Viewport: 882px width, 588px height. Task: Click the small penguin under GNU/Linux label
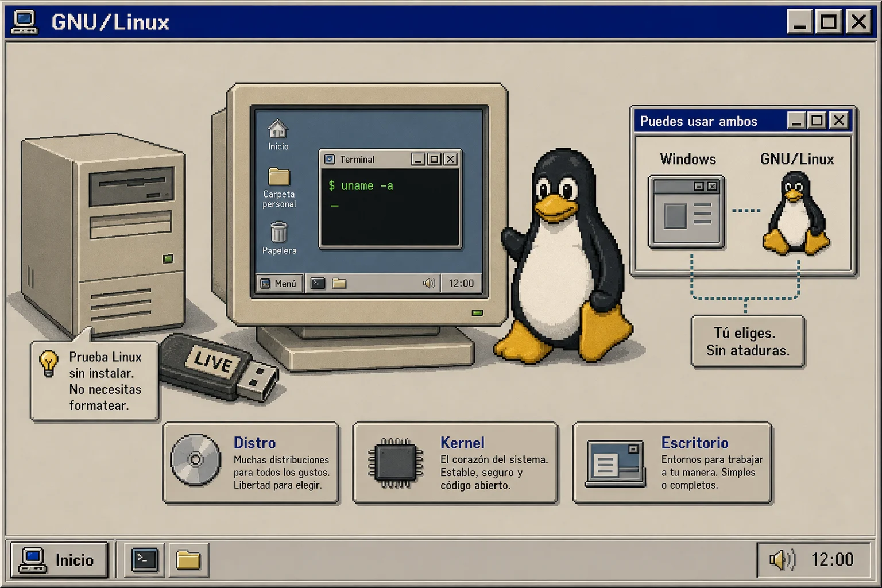click(x=795, y=213)
